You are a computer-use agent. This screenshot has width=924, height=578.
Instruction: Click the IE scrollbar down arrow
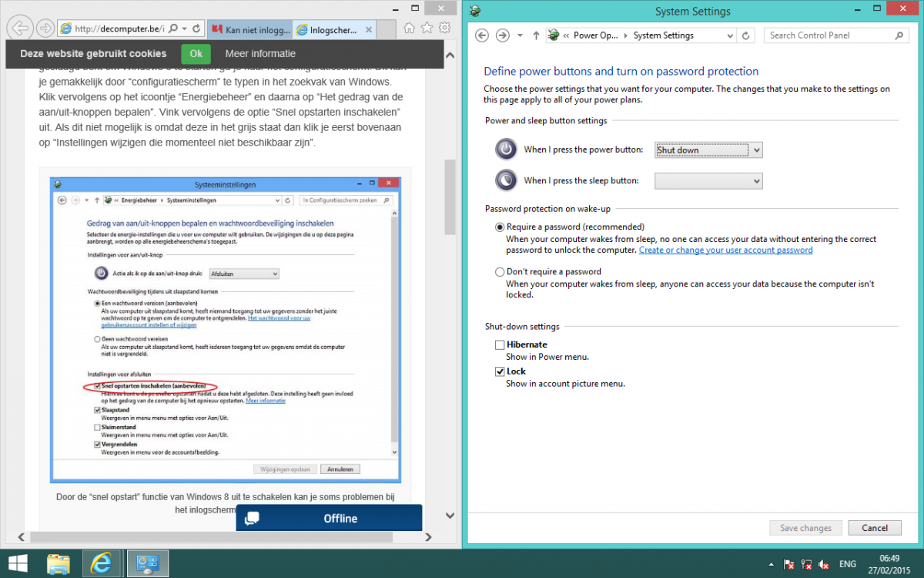pyautogui.click(x=450, y=516)
